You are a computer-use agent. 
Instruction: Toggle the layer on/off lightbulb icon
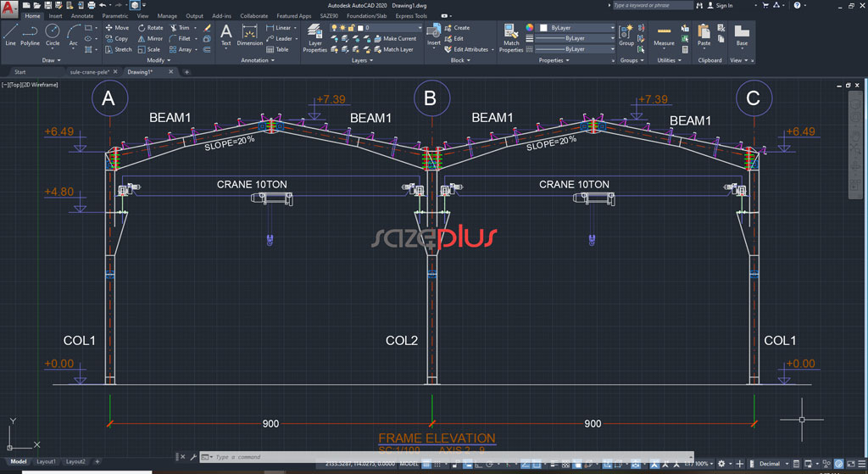[x=334, y=28]
